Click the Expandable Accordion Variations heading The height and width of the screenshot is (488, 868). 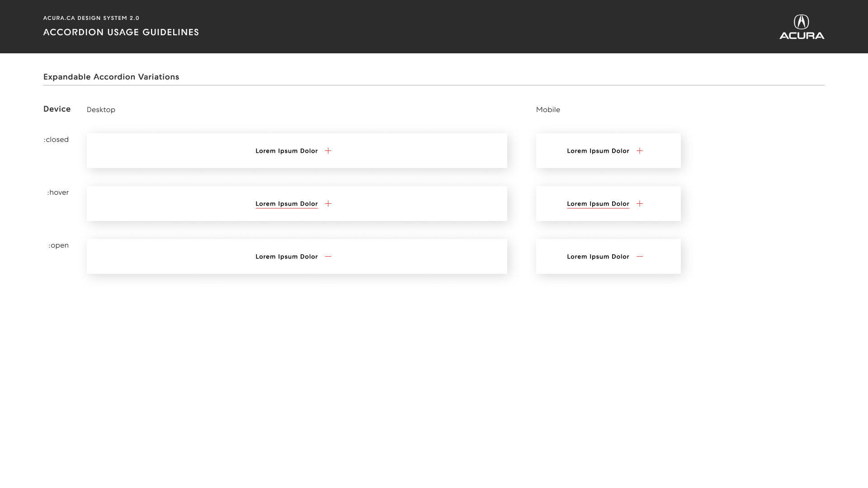111,77
